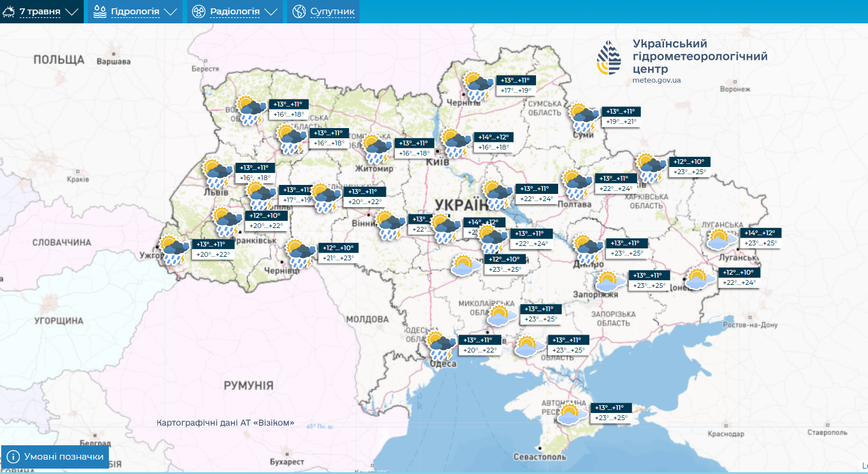The width and height of the screenshot is (868, 474).
Task: Click the Суми temperature label +19°...+21°
Action: pyautogui.click(x=622, y=121)
